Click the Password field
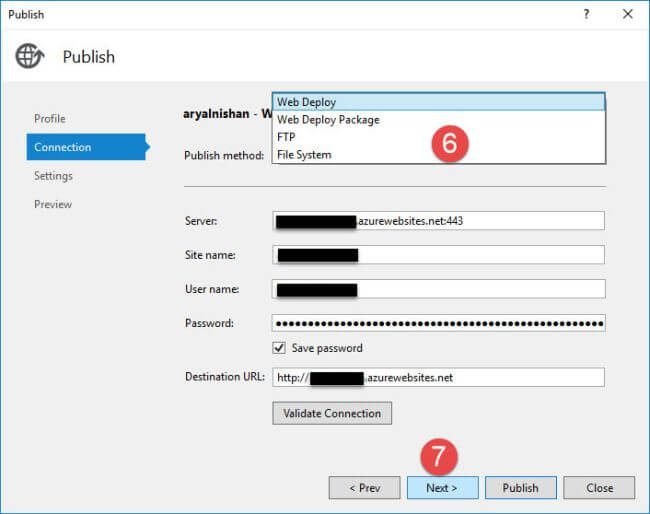Screen dimensions: 650x514 (439, 323)
